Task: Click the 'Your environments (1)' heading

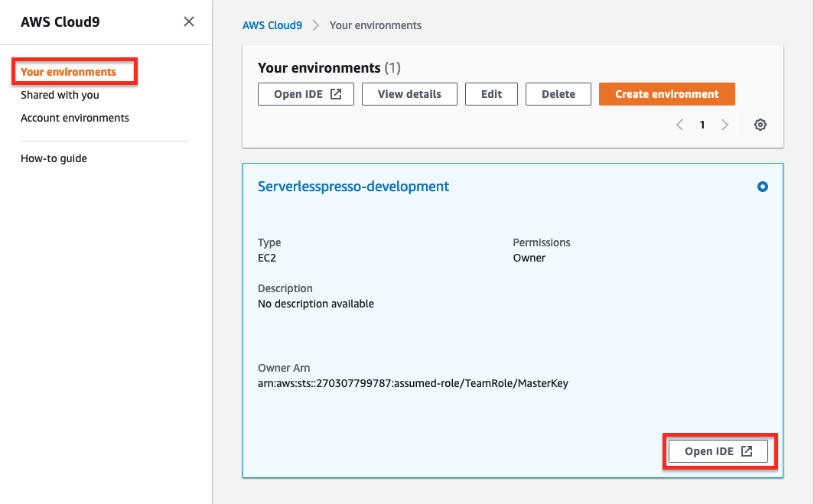Action: pyautogui.click(x=329, y=68)
